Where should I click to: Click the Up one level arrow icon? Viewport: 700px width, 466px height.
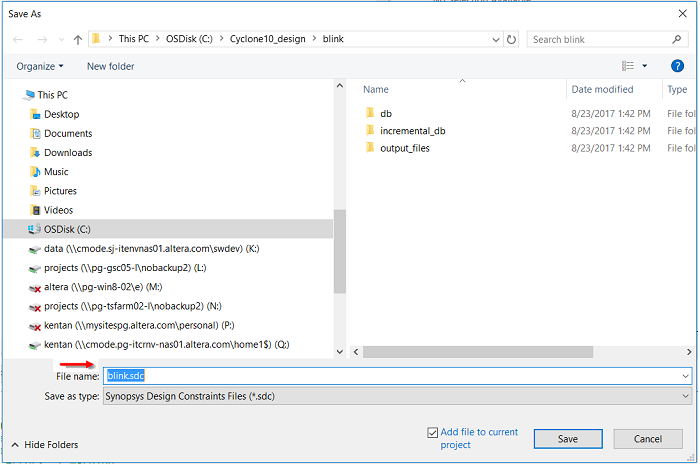(x=78, y=40)
